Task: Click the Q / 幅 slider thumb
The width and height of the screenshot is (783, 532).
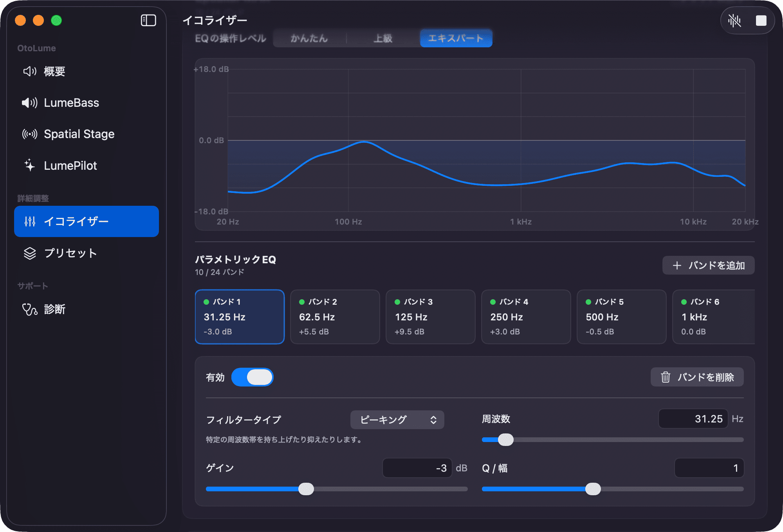Action: tap(593, 489)
